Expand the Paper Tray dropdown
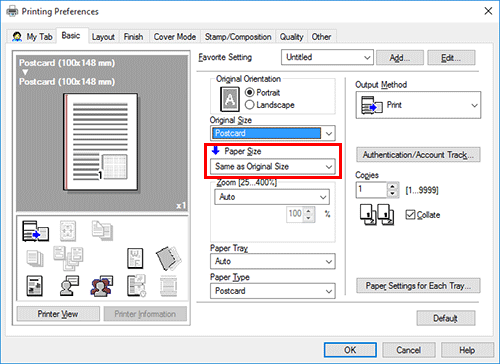Image resolution: width=500 pixels, height=364 pixels. tap(273, 261)
